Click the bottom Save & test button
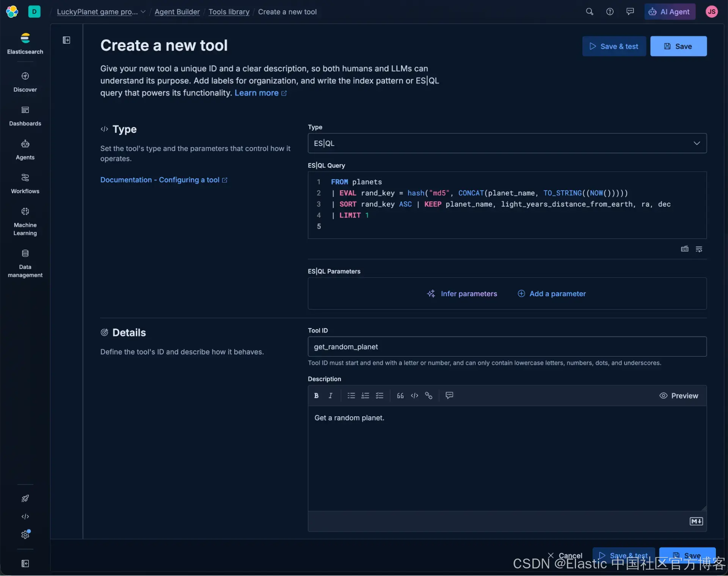 [624, 556]
